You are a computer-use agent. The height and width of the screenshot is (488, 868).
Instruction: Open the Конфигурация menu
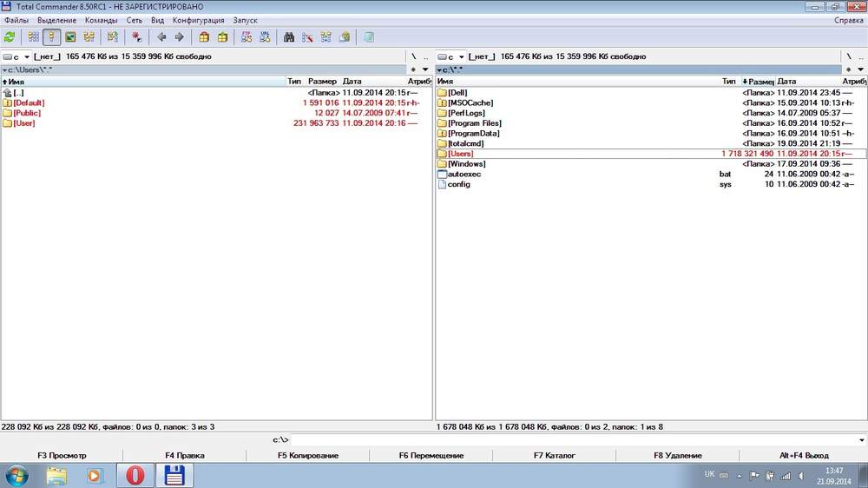click(x=198, y=20)
